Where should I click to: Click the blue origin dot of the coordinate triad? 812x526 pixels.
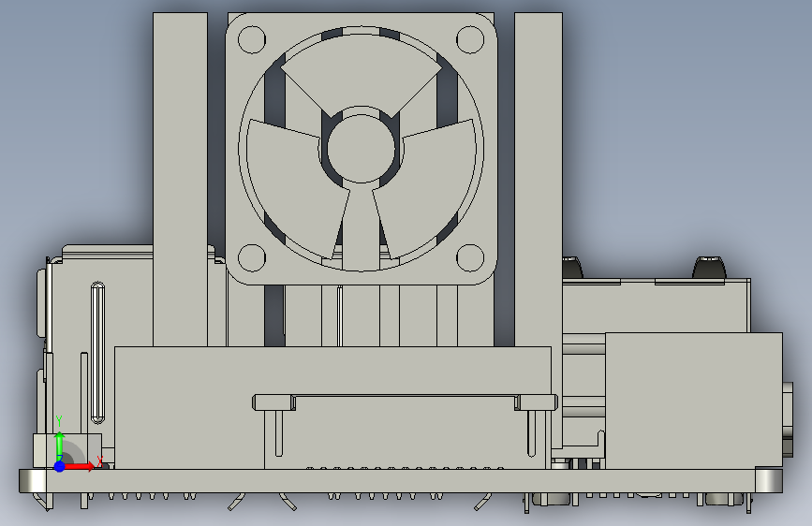pos(60,466)
